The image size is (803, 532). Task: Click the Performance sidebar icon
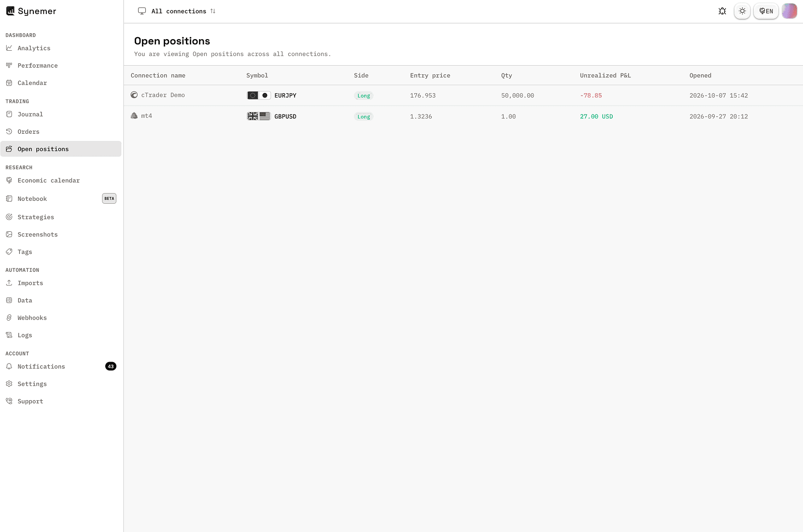(9, 65)
